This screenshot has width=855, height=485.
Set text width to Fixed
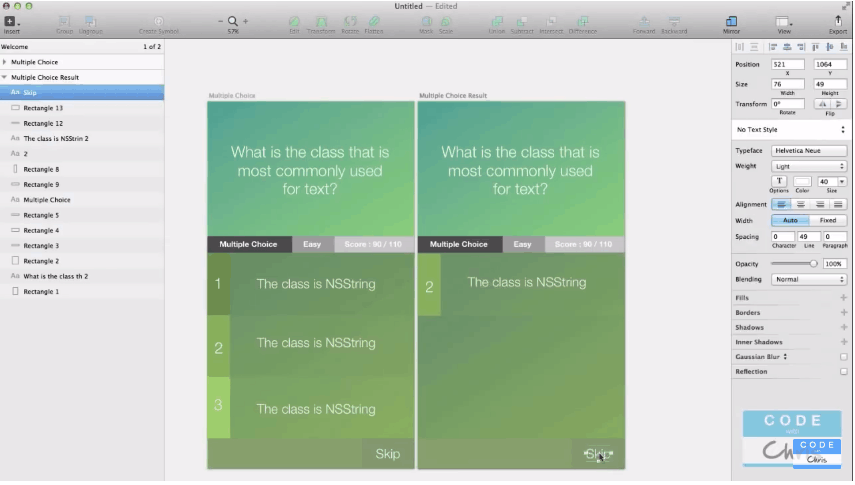[x=828, y=220]
